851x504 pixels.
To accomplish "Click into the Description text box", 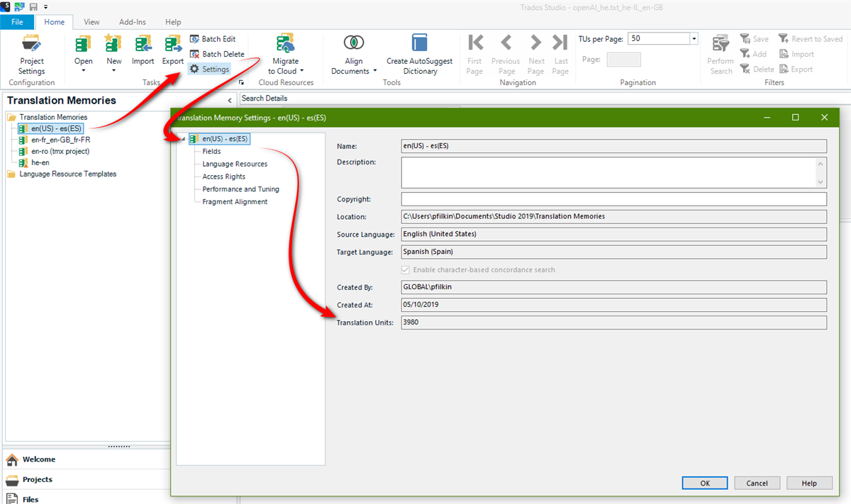I will point(608,172).
